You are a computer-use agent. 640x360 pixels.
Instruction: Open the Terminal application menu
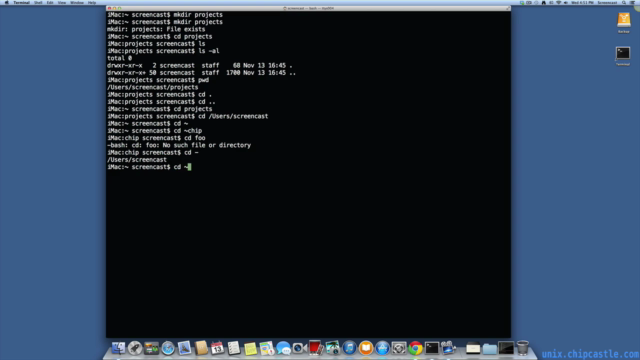click(21, 3)
